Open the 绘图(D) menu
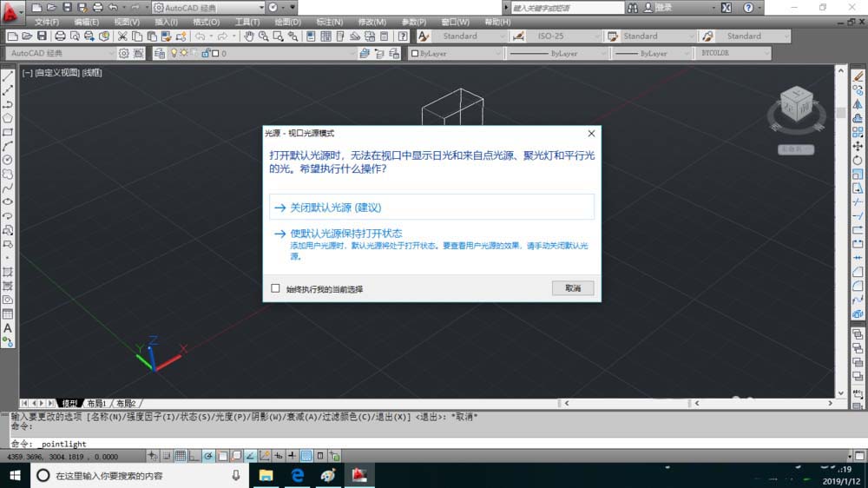The height and width of the screenshot is (488, 868). point(288,22)
